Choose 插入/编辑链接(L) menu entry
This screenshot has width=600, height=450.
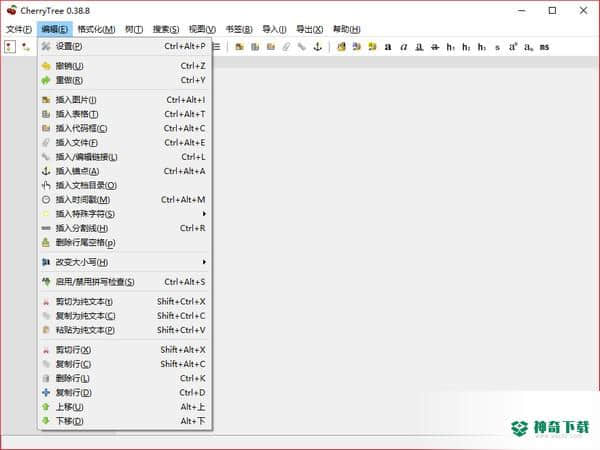tap(125, 157)
